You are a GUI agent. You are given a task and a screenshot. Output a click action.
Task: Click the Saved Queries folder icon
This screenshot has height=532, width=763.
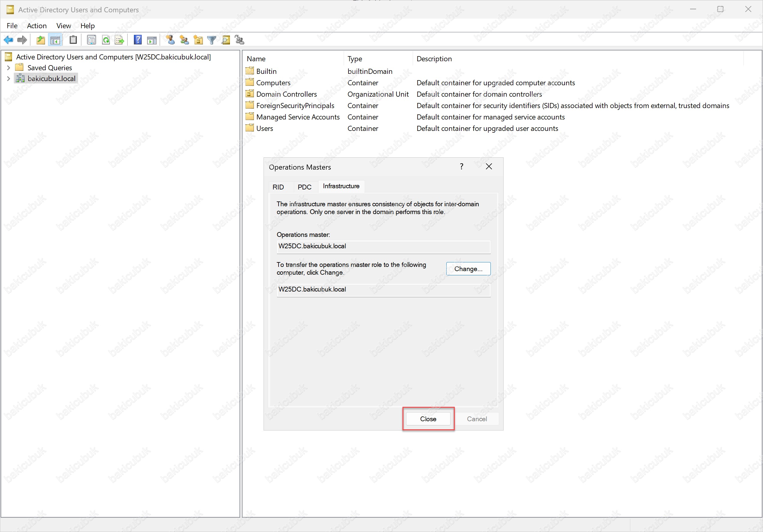pyautogui.click(x=20, y=68)
